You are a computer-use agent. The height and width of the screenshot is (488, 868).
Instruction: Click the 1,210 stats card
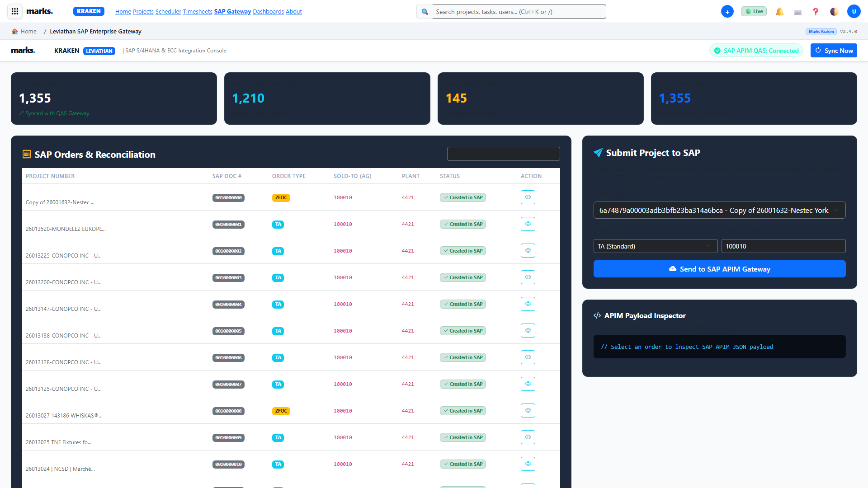(327, 99)
